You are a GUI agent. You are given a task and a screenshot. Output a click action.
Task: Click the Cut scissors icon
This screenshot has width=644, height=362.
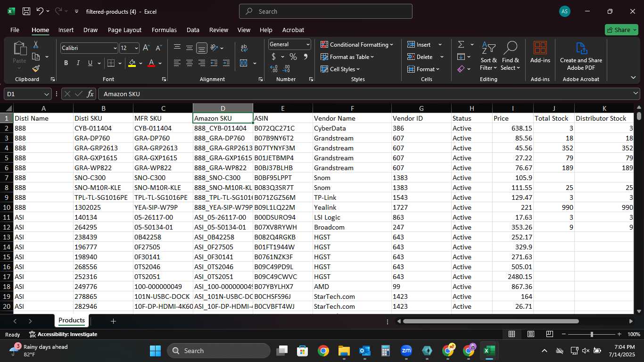(x=36, y=45)
